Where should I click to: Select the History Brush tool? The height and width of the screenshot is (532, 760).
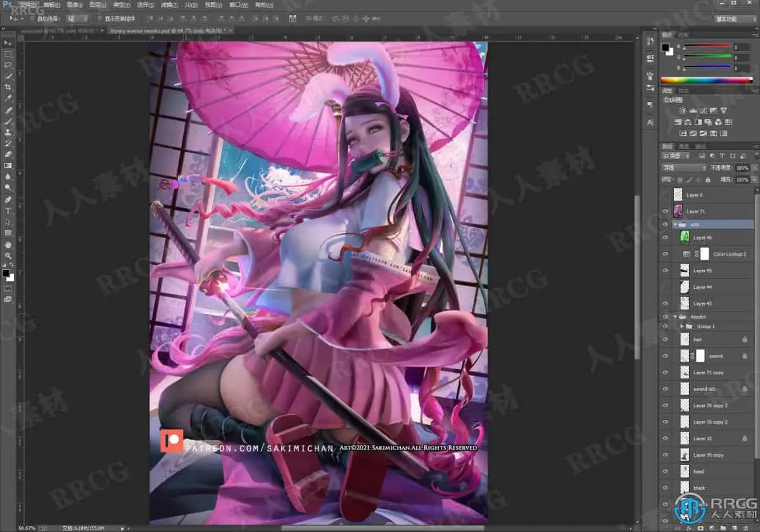pyautogui.click(x=8, y=143)
